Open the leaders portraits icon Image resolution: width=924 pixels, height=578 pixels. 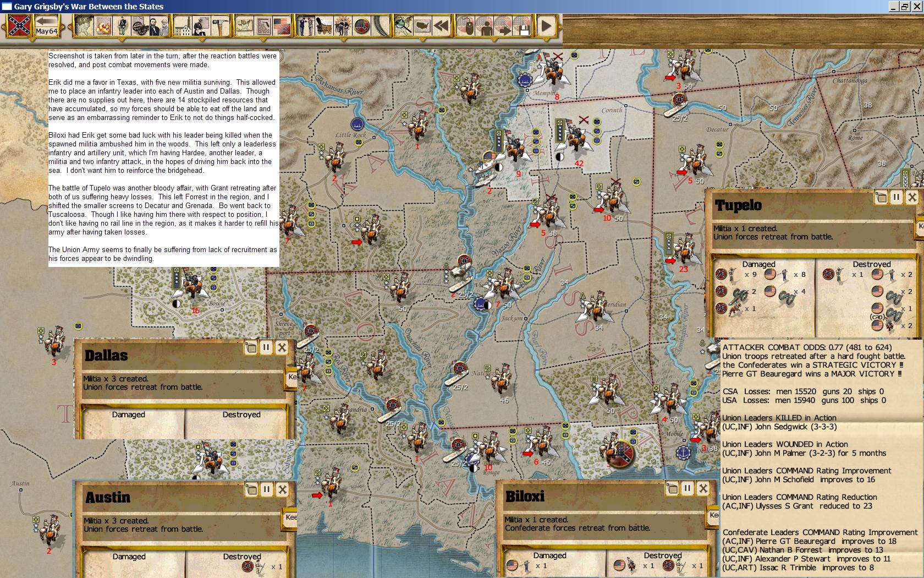click(x=158, y=25)
